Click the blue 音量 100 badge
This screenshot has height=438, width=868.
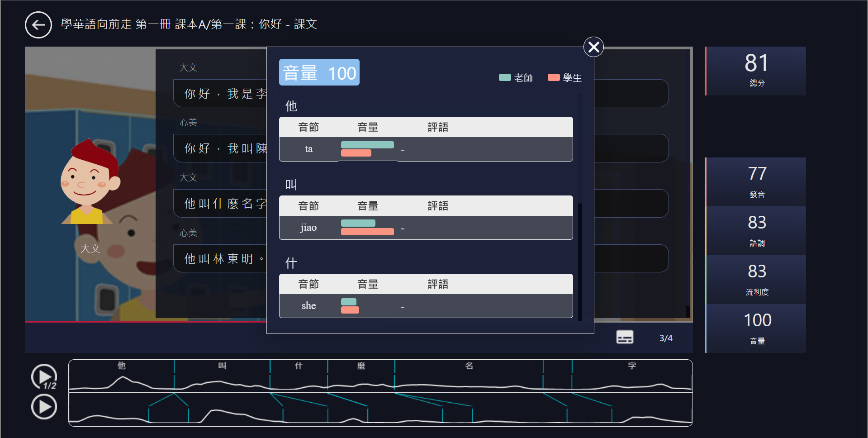[x=319, y=72]
